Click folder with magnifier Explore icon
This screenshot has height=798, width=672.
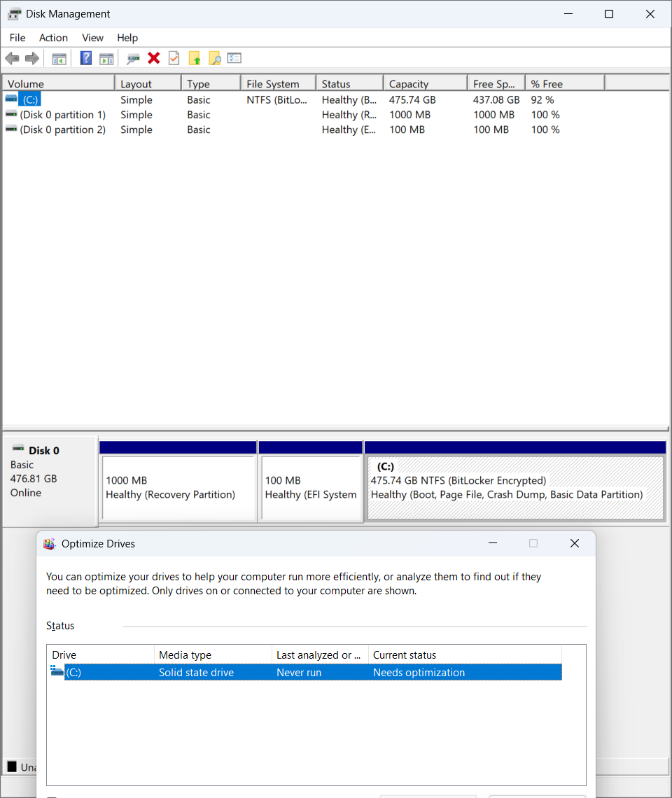click(215, 59)
